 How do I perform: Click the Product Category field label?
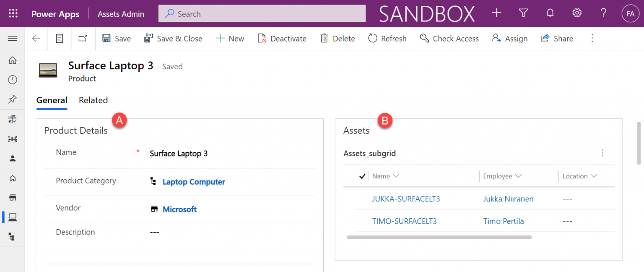86,181
